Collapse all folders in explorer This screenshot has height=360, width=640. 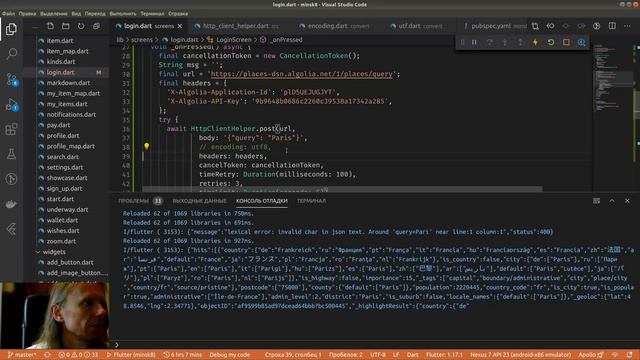pyautogui.click(x=96, y=26)
